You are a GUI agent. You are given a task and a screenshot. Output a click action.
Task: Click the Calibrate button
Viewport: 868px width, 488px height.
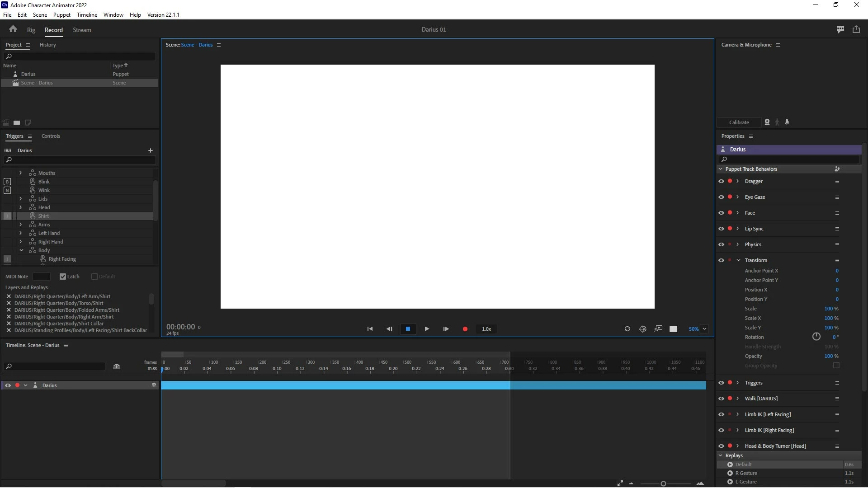pyautogui.click(x=739, y=122)
